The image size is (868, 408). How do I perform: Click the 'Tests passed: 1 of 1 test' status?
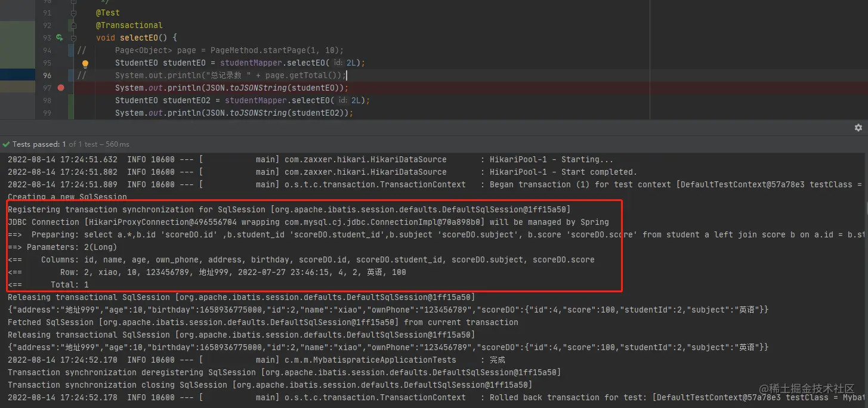coord(70,144)
